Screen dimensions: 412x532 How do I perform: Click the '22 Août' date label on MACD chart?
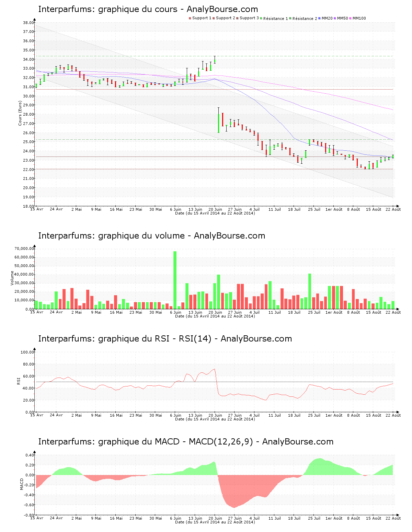pyautogui.click(x=393, y=518)
